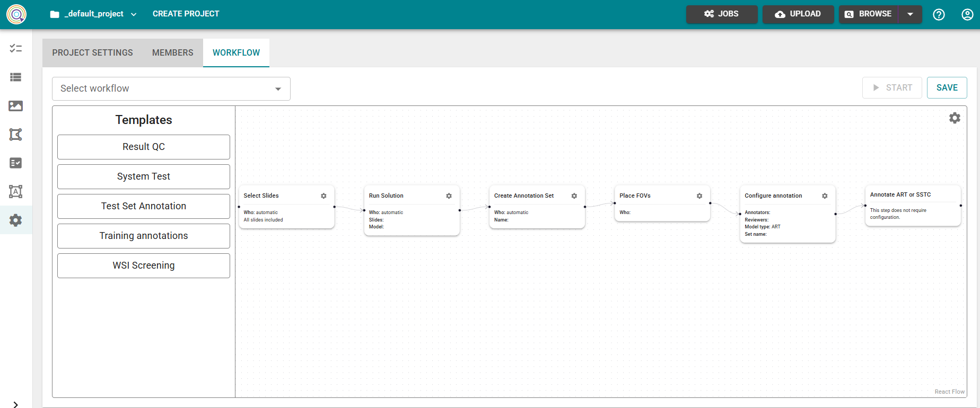Expand the Select workflow dropdown
This screenshot has height=408, width=980.
[171, 88]
